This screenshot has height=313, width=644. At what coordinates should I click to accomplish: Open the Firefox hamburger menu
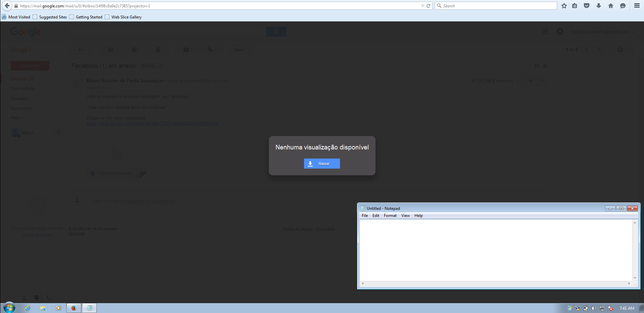point(637,6)
